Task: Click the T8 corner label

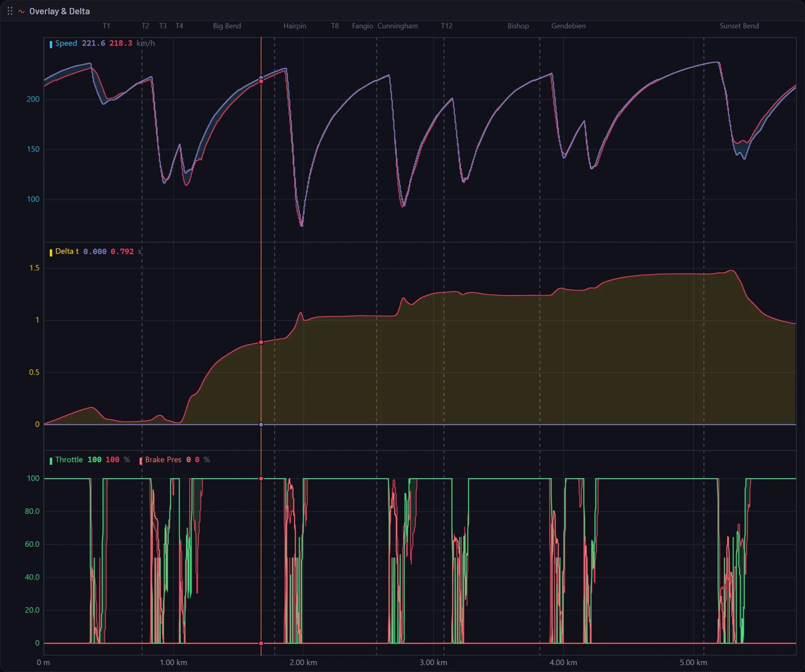Action: (335, 26)
